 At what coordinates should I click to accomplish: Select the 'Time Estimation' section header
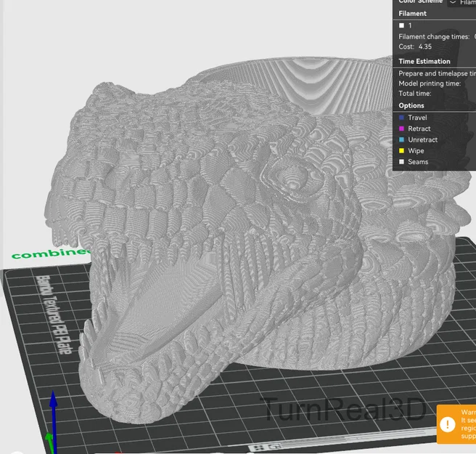(424, 62)
